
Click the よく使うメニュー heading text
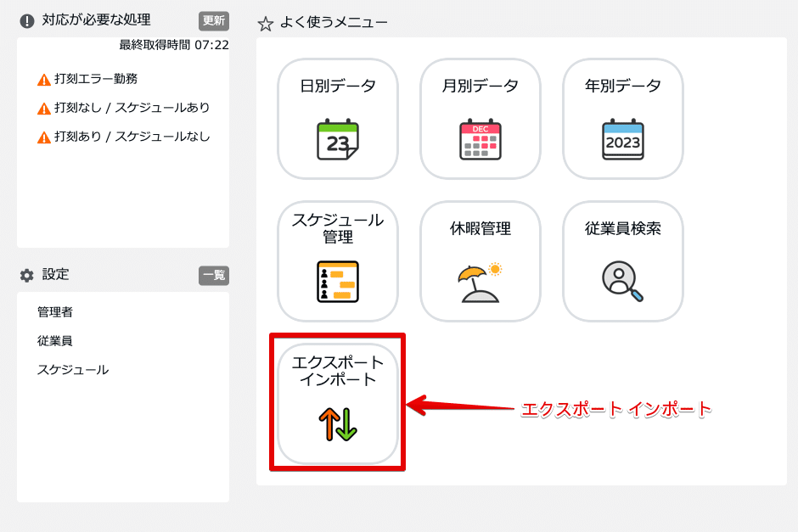[334, 22]
